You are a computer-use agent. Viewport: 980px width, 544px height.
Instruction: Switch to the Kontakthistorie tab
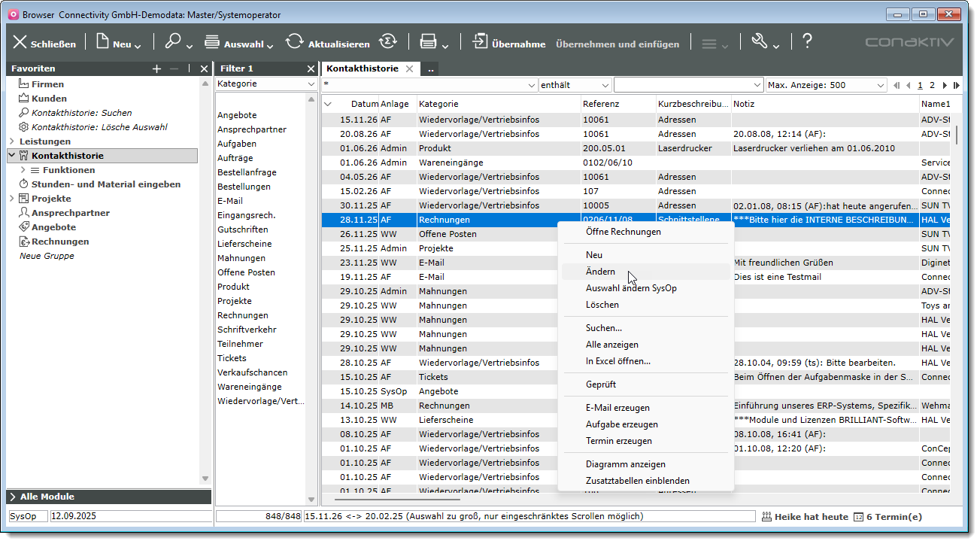click(x=363, y=68)
